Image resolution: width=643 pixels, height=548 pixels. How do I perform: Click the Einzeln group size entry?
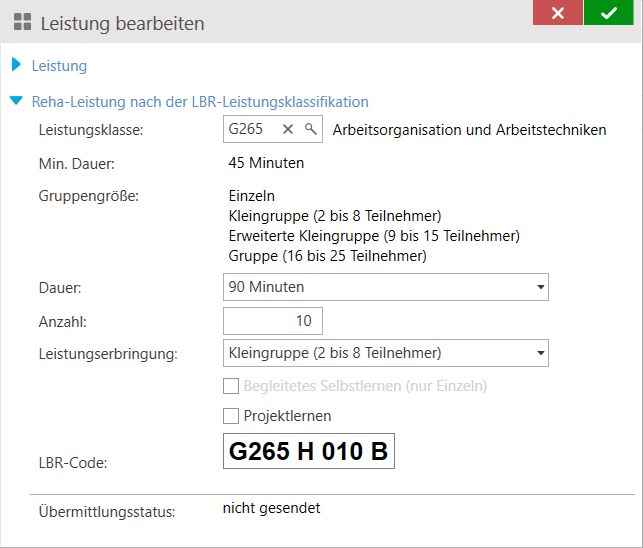pos(251,196)
